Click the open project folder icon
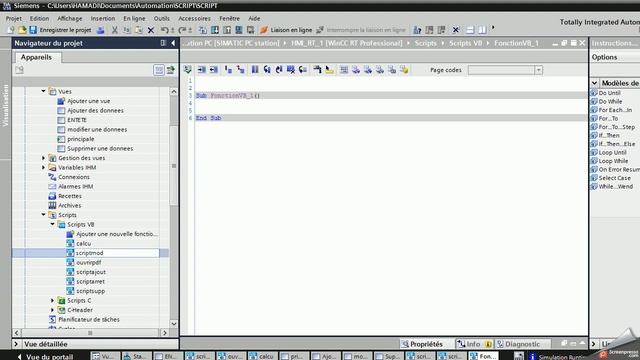The image size is (640, 360). click(22, 30)
